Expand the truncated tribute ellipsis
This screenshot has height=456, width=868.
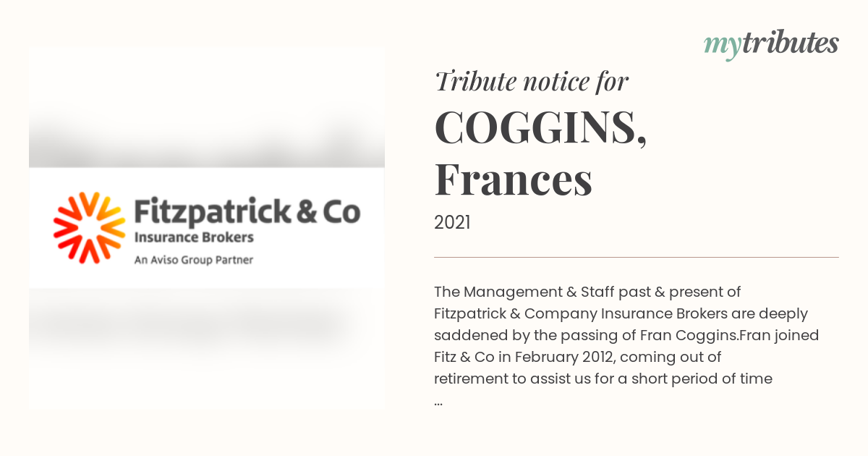click(438, 400)
